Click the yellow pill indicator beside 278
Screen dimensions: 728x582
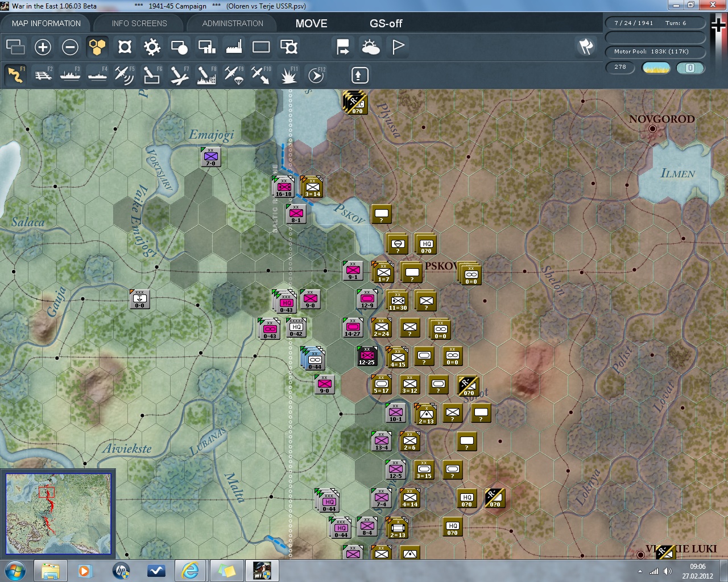pos(656,68)
